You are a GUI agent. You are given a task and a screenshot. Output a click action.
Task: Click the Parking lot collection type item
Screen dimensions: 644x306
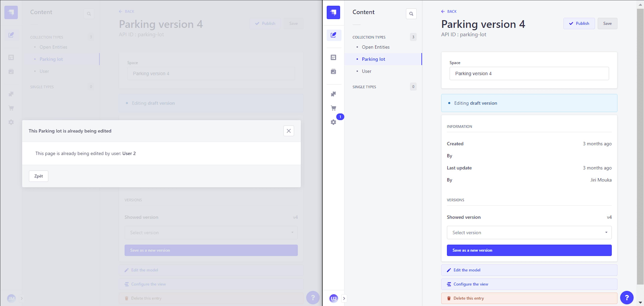tap(373, 59)
